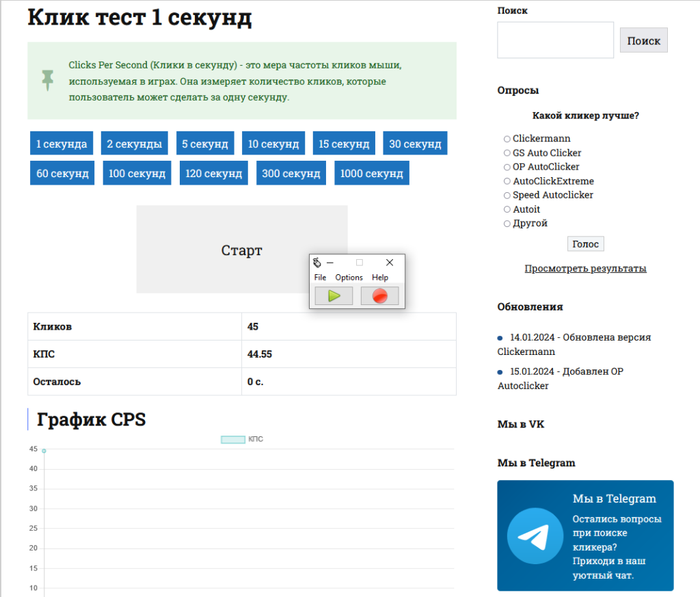The image size is (700, 597).
Task: Click the green pushpin icon in the info box
Action: (47, 80)
